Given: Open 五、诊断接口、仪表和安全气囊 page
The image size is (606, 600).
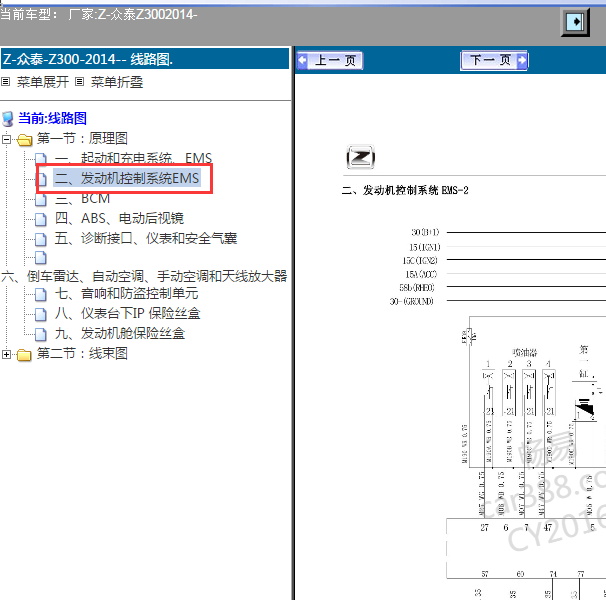Looking at the screenshot, I should click(146, 238).
